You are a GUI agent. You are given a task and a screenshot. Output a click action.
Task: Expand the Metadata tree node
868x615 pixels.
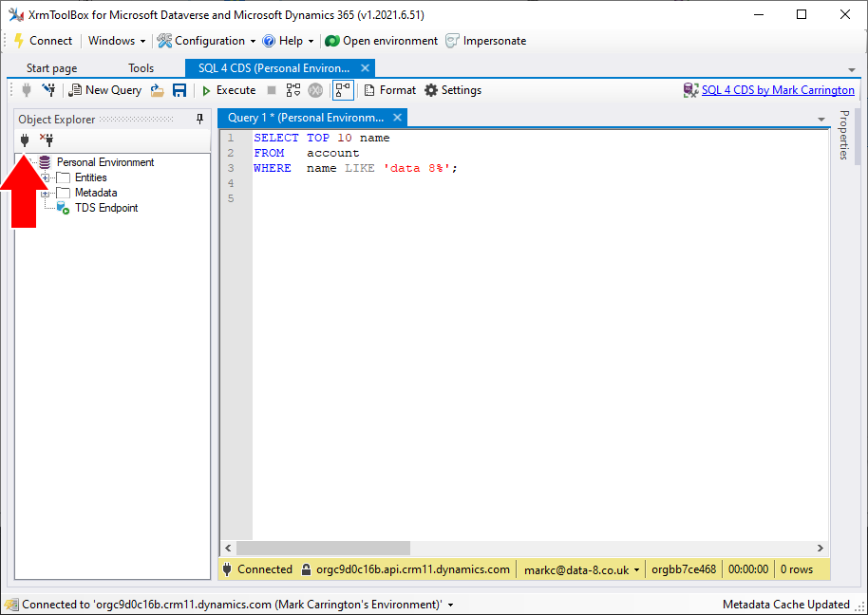[46, 193]
